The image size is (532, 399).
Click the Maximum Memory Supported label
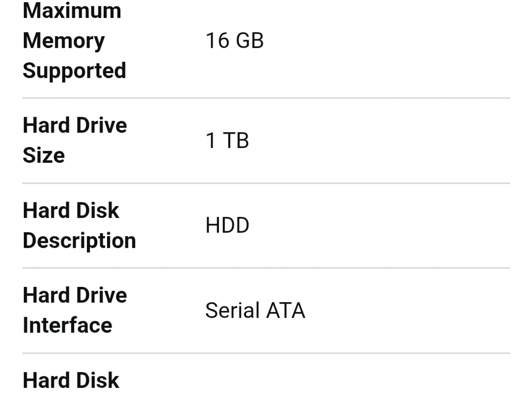pos(74,41)
